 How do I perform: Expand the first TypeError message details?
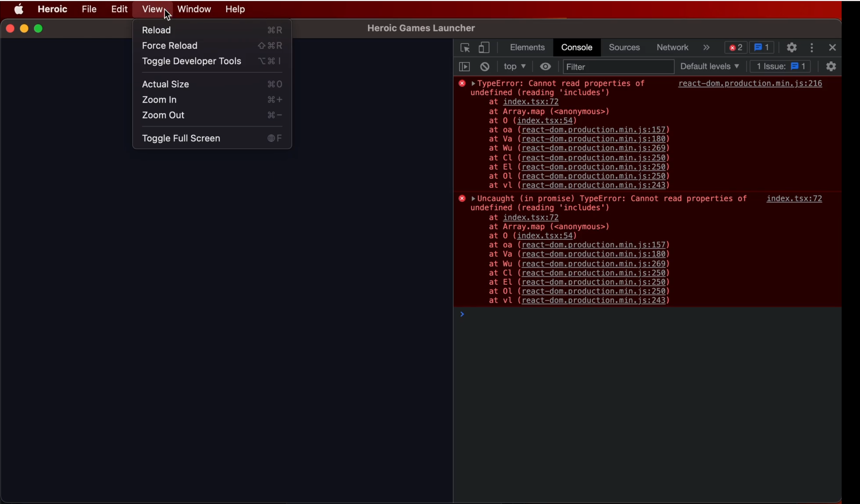[x=473, y=83]
